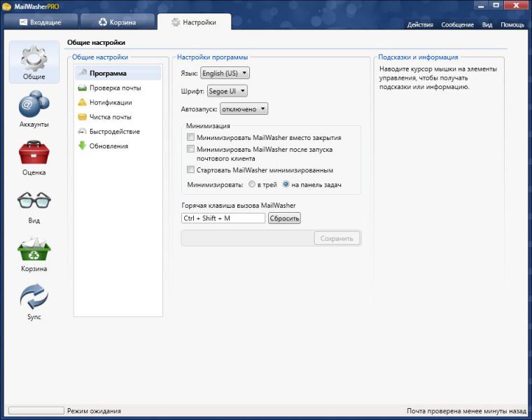
Task: Focus the Ctrl + Shift + M hotkey field
Action: (223, 218)
